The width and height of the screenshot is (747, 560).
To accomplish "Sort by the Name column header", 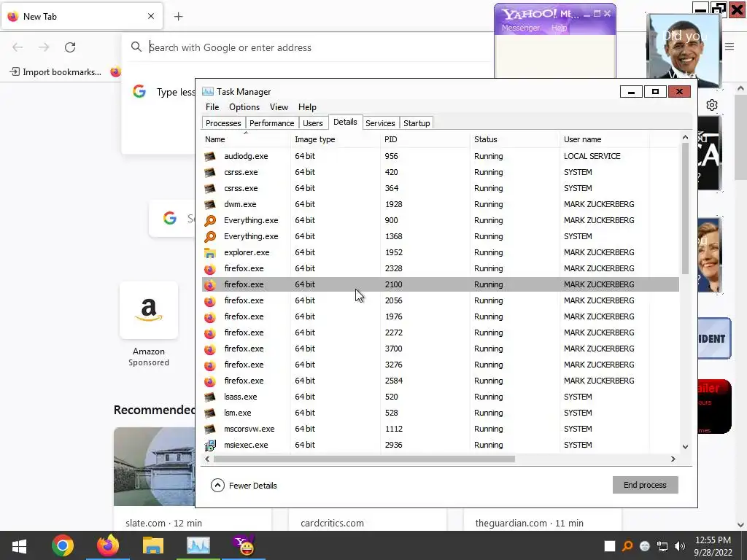I will 246,139.
